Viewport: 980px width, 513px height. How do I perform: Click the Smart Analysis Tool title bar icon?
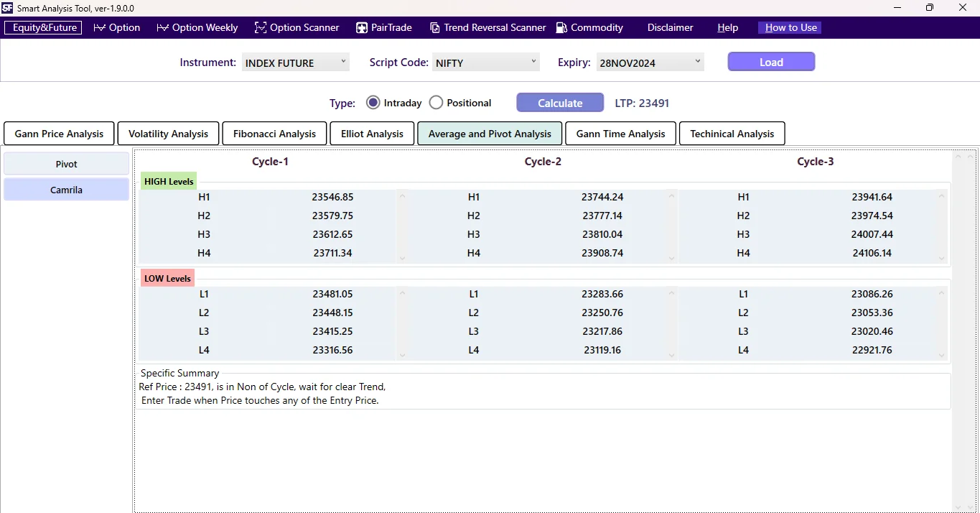(7, 8)
